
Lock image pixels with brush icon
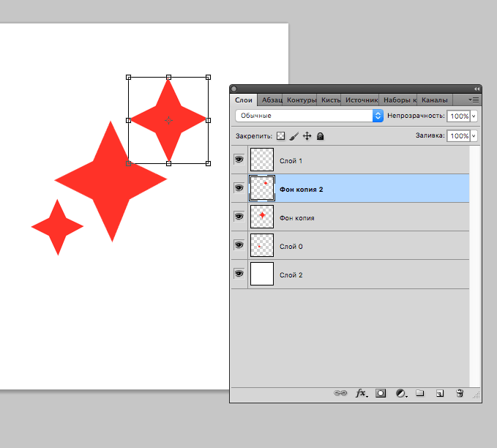[x=294, y=136]
